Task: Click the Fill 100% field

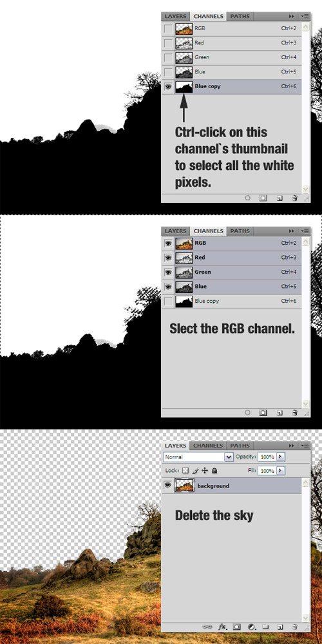Action: coord(267,470)
